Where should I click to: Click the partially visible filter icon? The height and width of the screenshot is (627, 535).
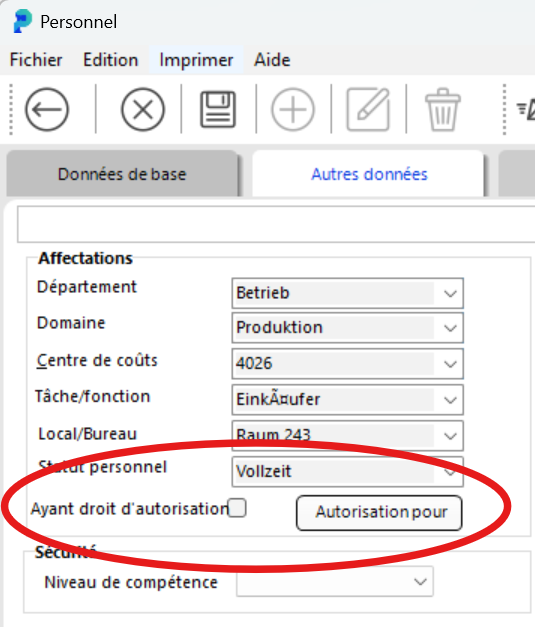525,109
